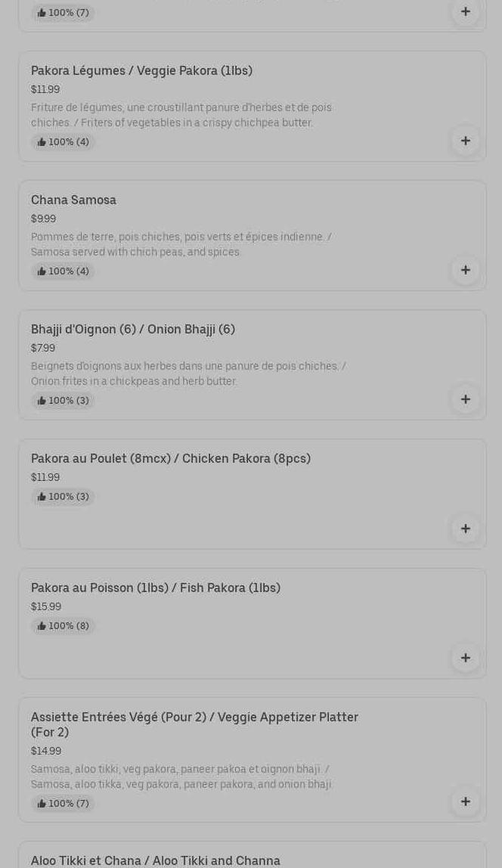This screenshot has width=502, height=868.
Task: View Pakora au Poisson (1lbs) item details
Action: coord(156,588)
